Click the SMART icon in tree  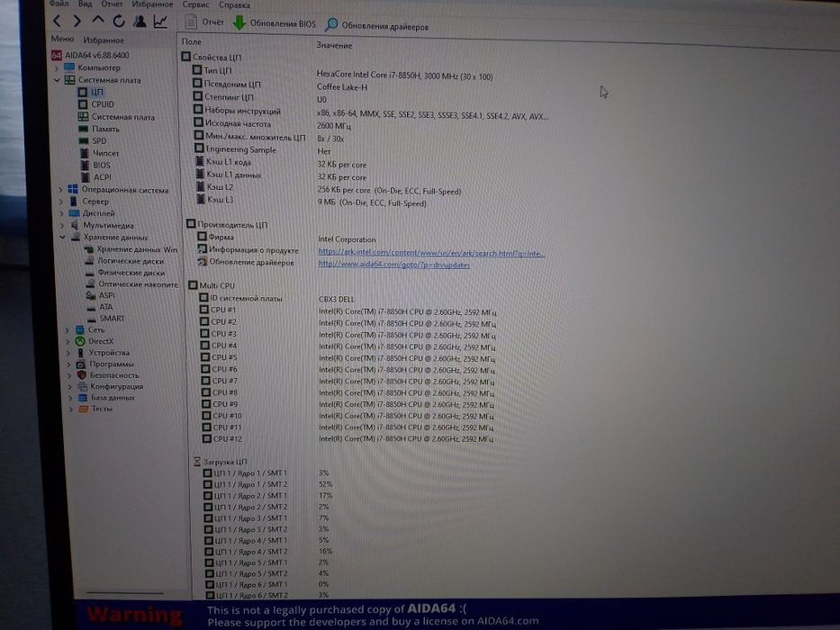92,319
